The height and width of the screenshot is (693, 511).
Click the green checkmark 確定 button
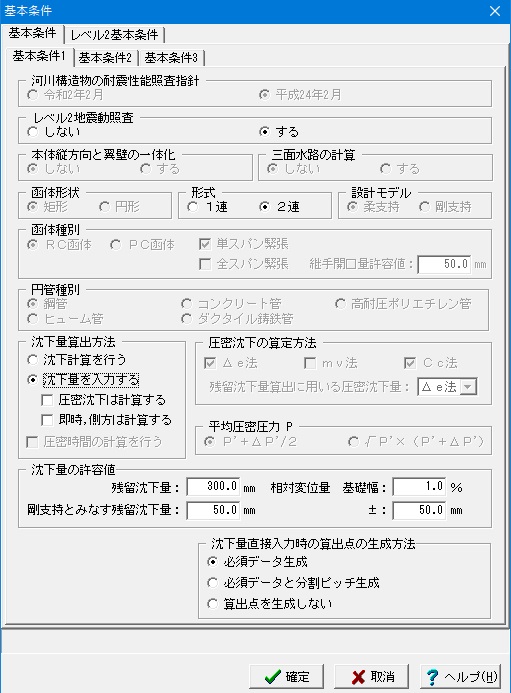(286, 676)
